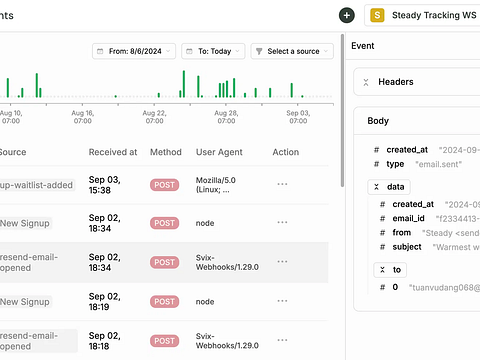Collapse the Headers section icon
480x360 pixels.
tap(366, 82)
